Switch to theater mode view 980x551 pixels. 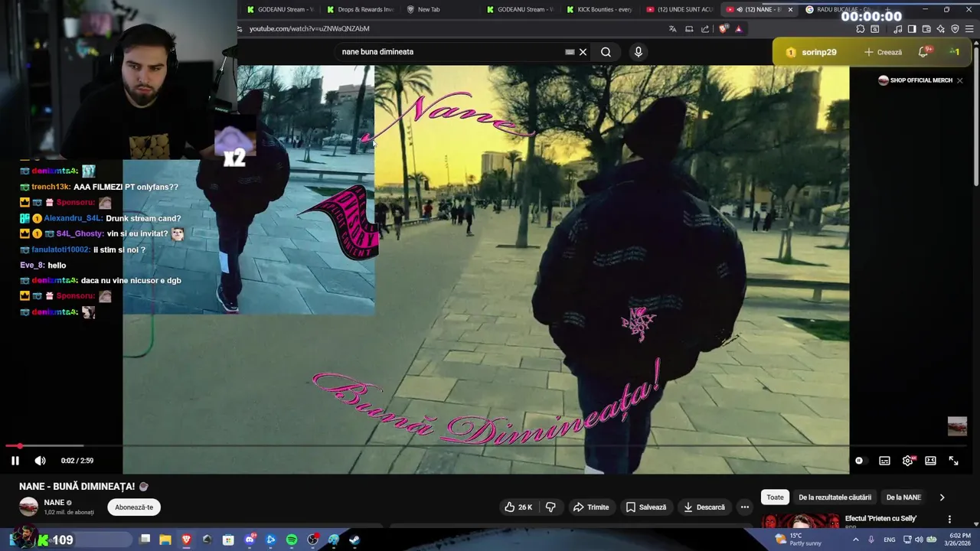point(930,461)
